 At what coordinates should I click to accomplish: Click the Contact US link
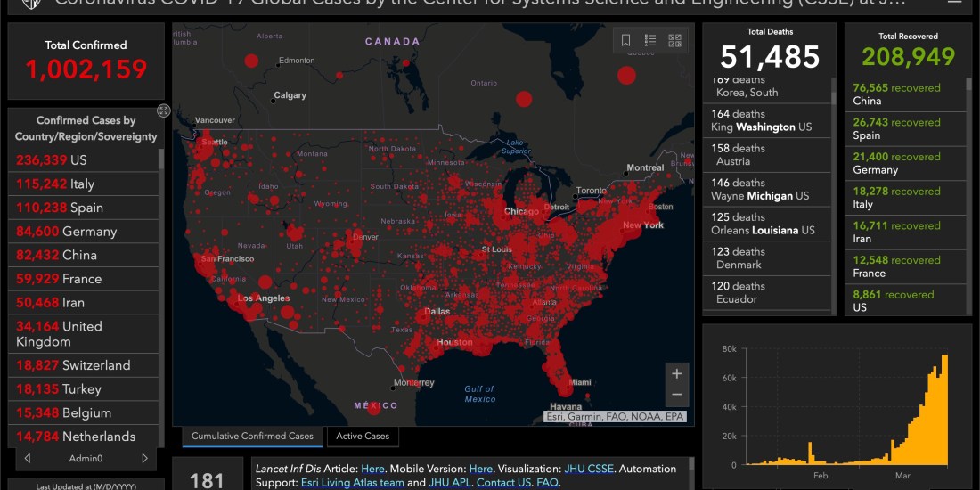(x=503, y=482)
